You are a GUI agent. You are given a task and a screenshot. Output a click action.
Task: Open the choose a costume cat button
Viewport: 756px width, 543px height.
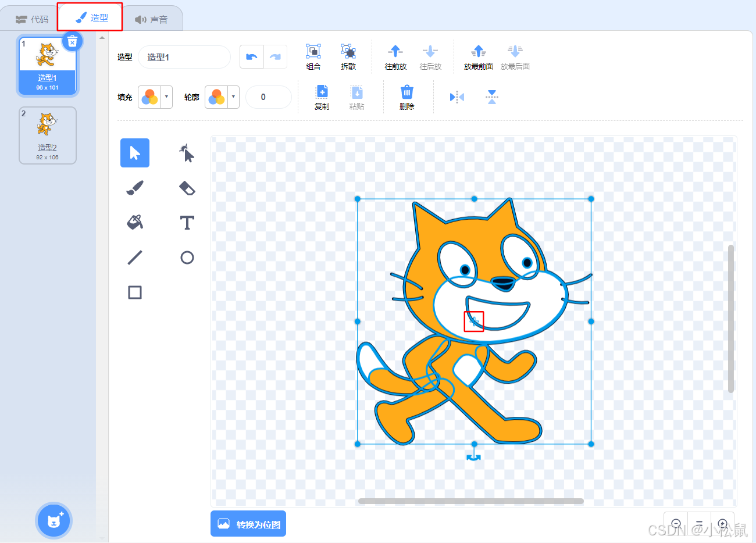click(54, 520)
